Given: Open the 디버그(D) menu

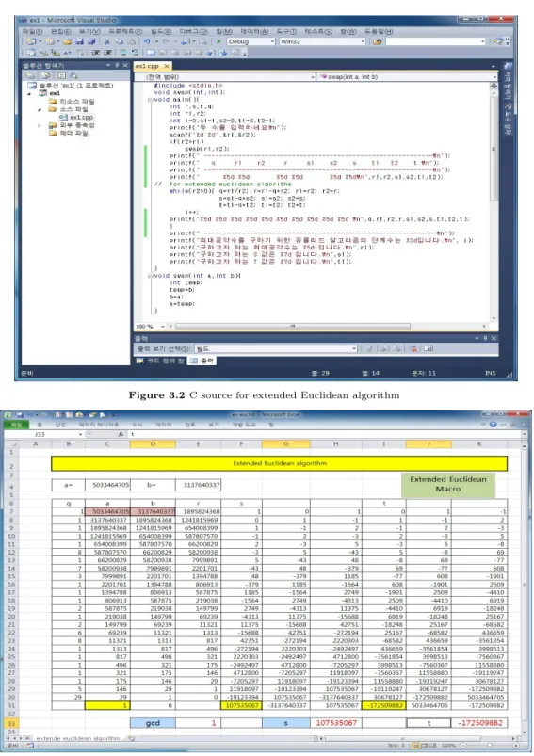Looking at the screenshot, I should click(193, 31).
